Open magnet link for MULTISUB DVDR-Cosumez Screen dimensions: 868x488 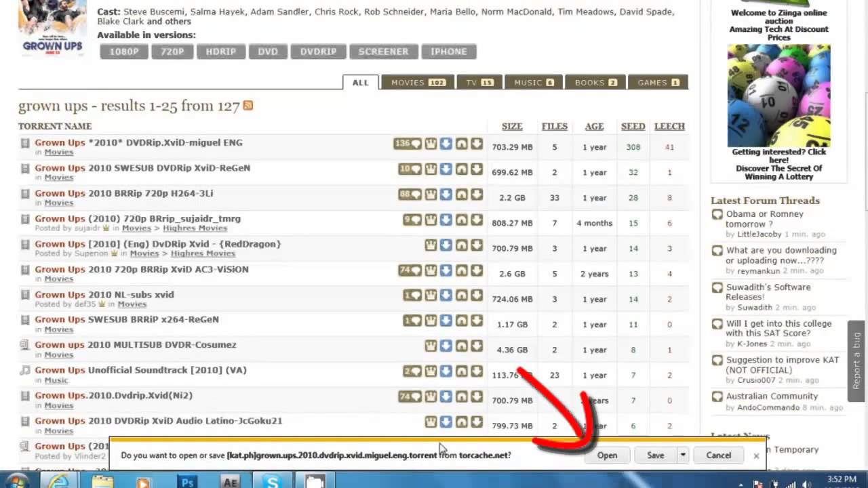[462, 346]
